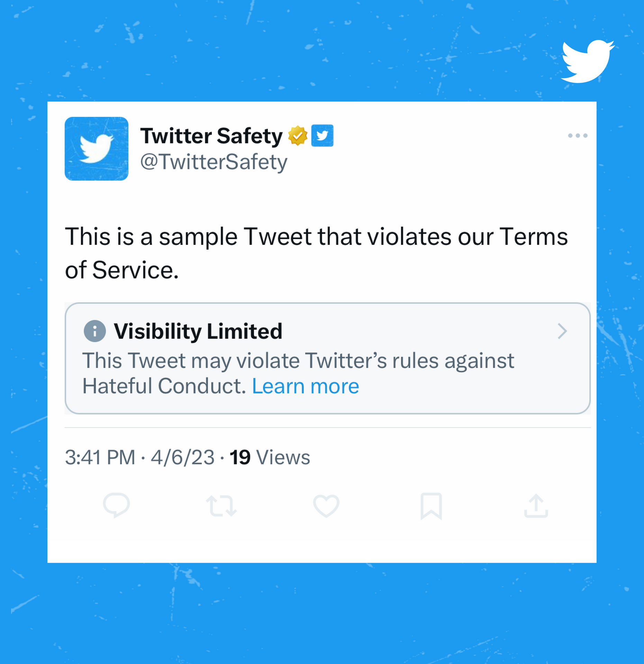Viewport: 644px width, 664px height.
Task: Bookmark the tweet
Action: tap(431, 506)
